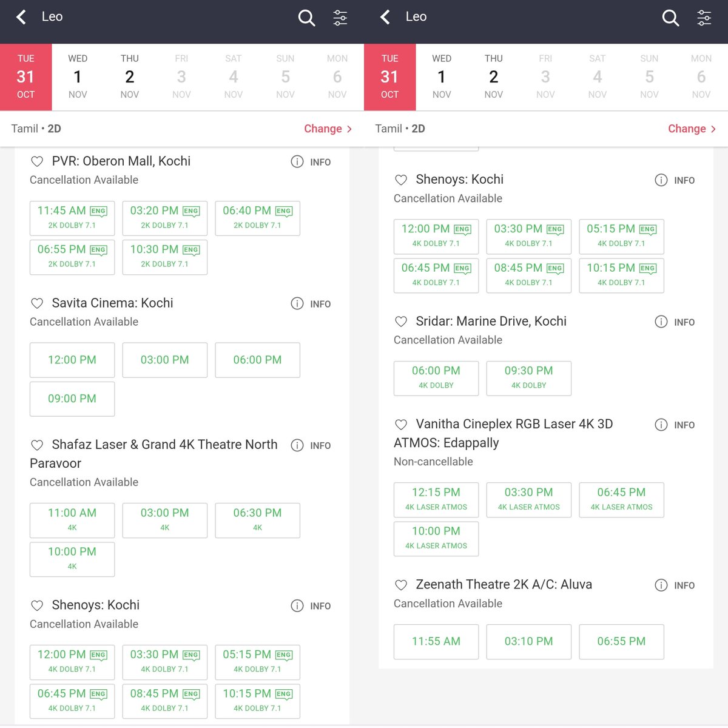Favorite PVR: Oberon Mall with the heart
The image size is (728, 728).
coord(37,161)
